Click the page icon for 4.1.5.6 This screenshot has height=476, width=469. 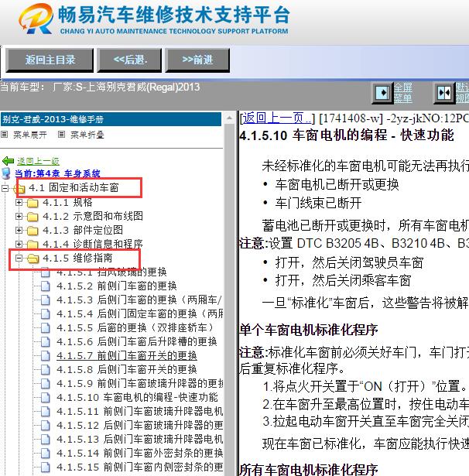(46, 342)
